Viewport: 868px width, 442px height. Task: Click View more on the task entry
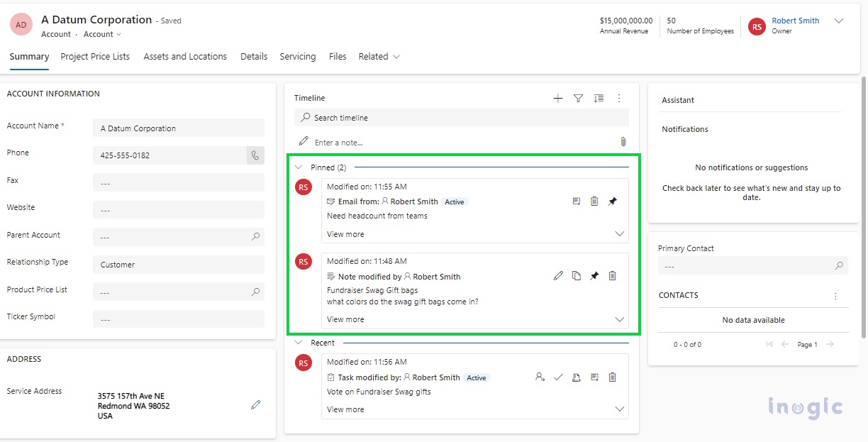[345, 409]
